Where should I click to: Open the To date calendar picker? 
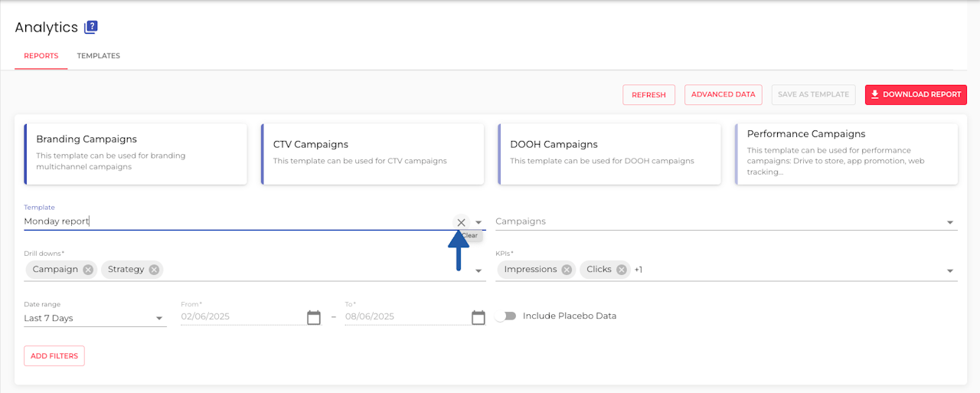(478, 317)
